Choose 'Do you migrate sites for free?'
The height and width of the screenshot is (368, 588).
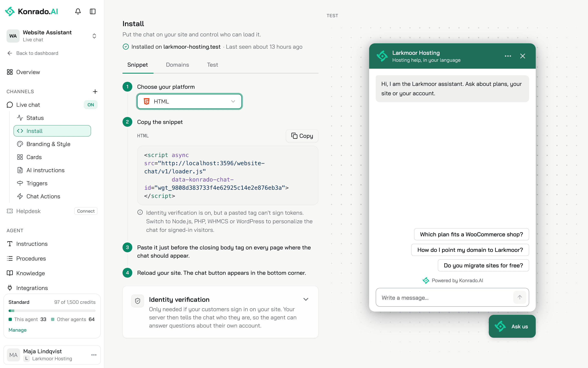coord(483,266)
